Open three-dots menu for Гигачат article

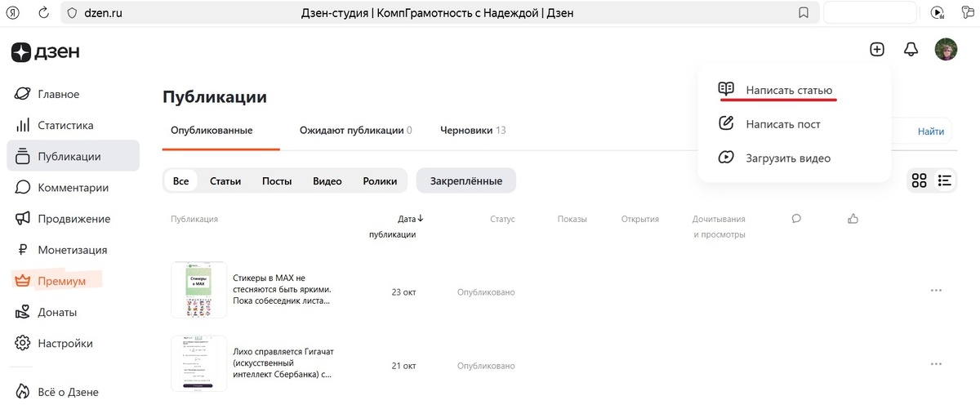pos(936,363)
